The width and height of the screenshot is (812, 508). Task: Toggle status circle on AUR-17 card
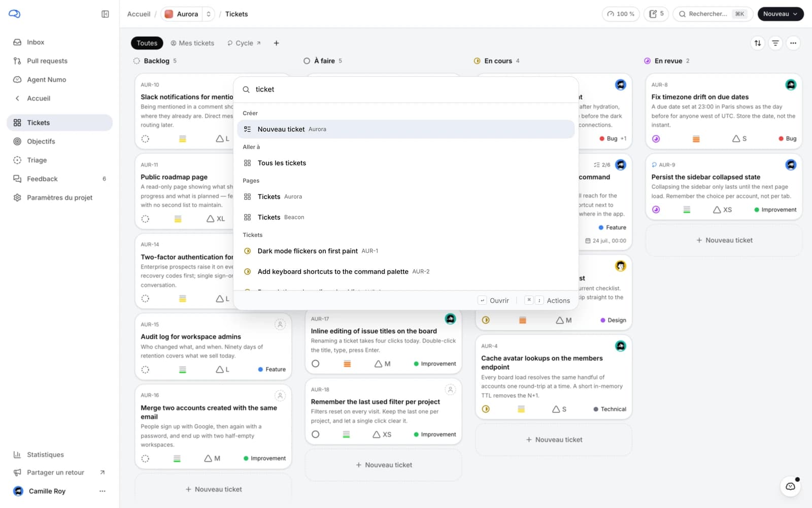(x=316, y=364)
